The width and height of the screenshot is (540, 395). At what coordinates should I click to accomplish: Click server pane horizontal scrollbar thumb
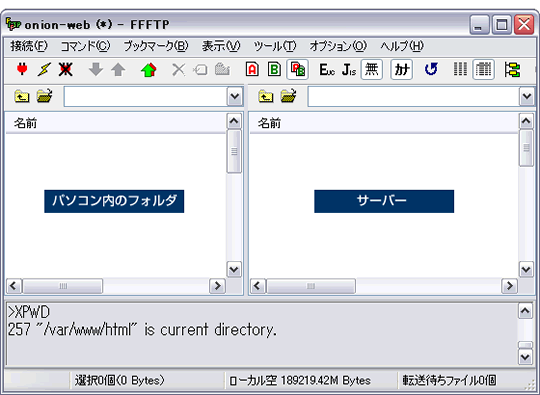311,286
